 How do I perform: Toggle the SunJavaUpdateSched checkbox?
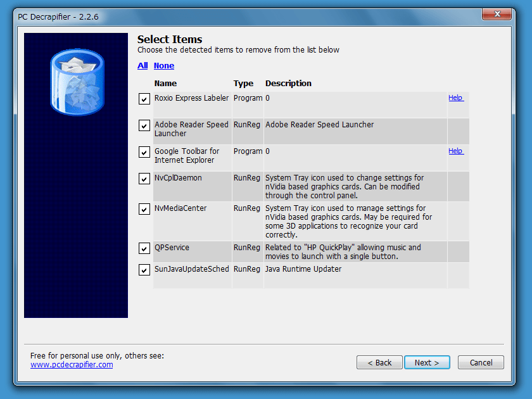coord(144,270)
